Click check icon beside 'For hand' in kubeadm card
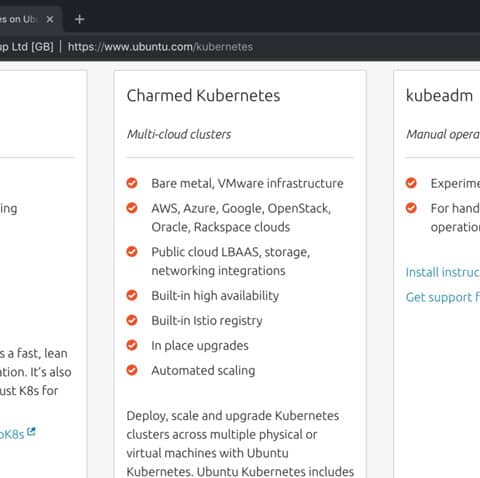This screenshot has height=478, width=480. coord(411,208)
